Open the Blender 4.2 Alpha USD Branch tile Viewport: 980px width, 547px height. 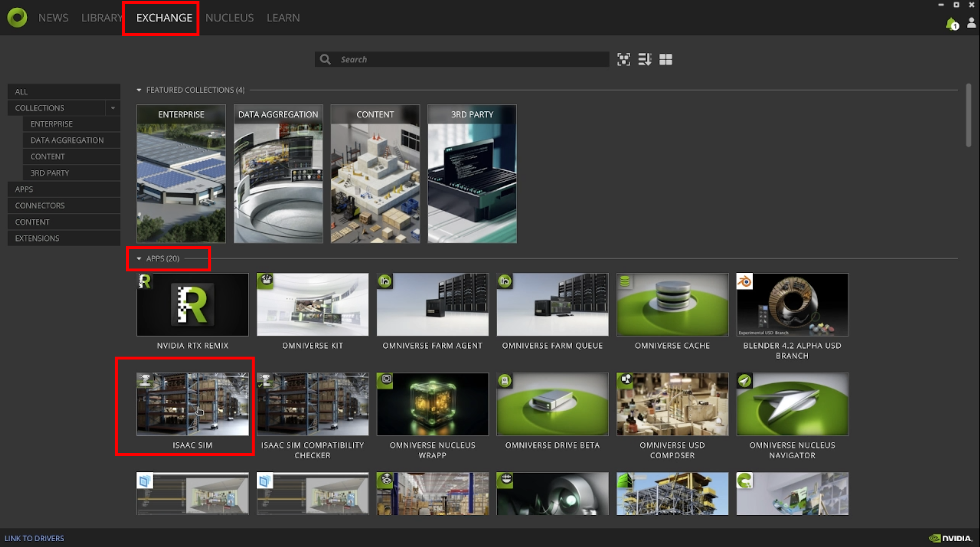[792, 304]
